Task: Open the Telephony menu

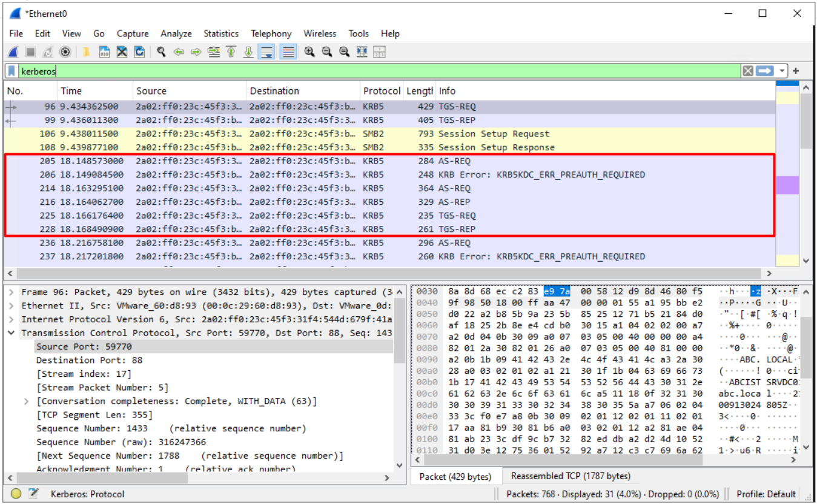Action: coord(271,34)
